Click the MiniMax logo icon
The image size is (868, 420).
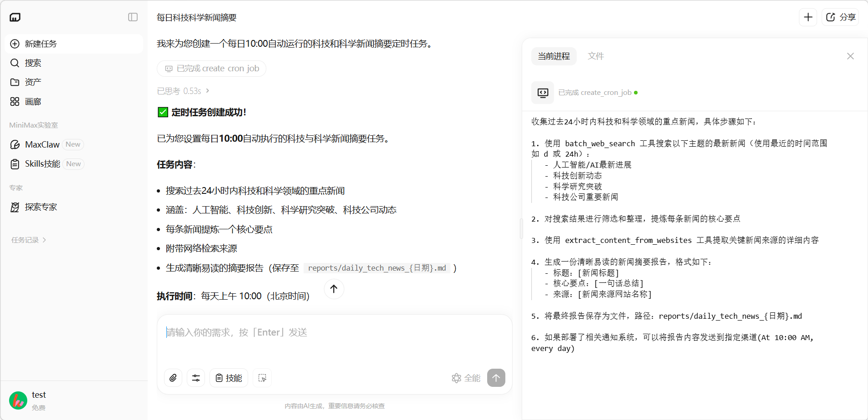(15, 17)
